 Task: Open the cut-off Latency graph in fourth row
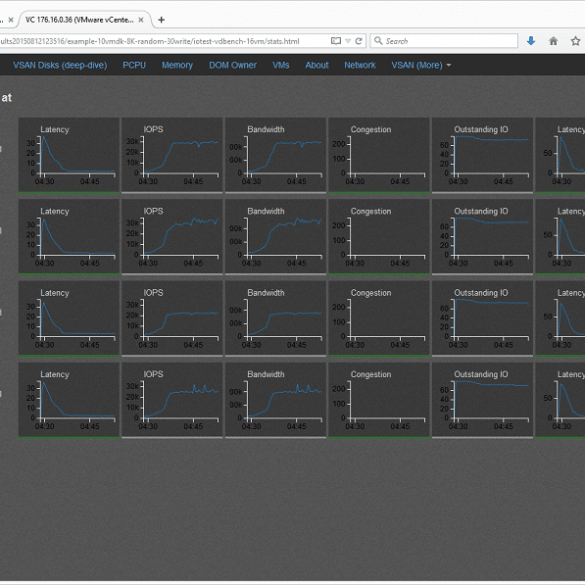point(560,400)
